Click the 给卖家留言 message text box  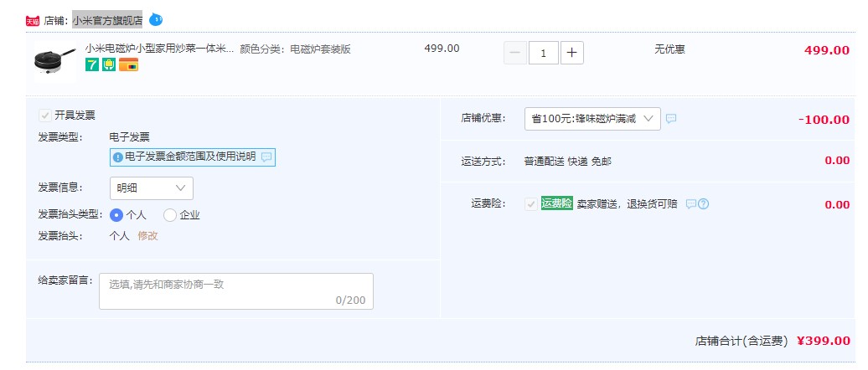(x=235, y=291)
